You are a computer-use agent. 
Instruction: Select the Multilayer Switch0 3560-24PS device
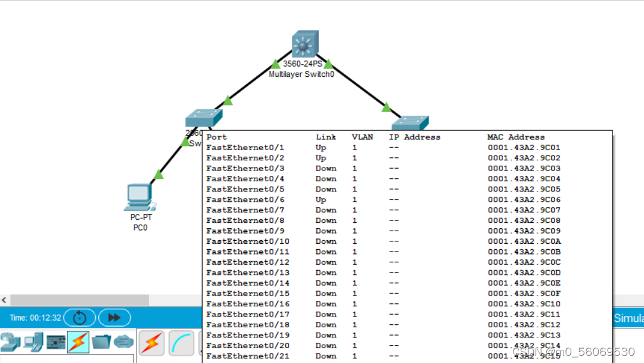(x=305, y=44)
